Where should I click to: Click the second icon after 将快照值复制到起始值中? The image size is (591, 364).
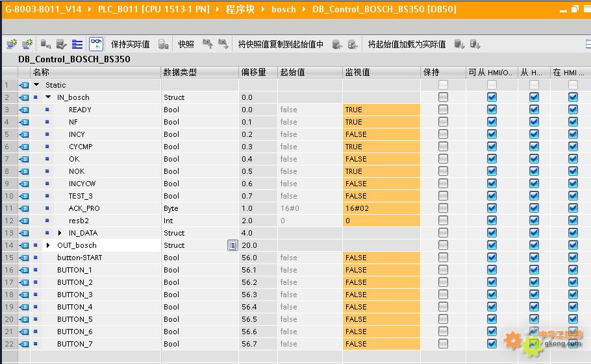(x=353, y=44)
